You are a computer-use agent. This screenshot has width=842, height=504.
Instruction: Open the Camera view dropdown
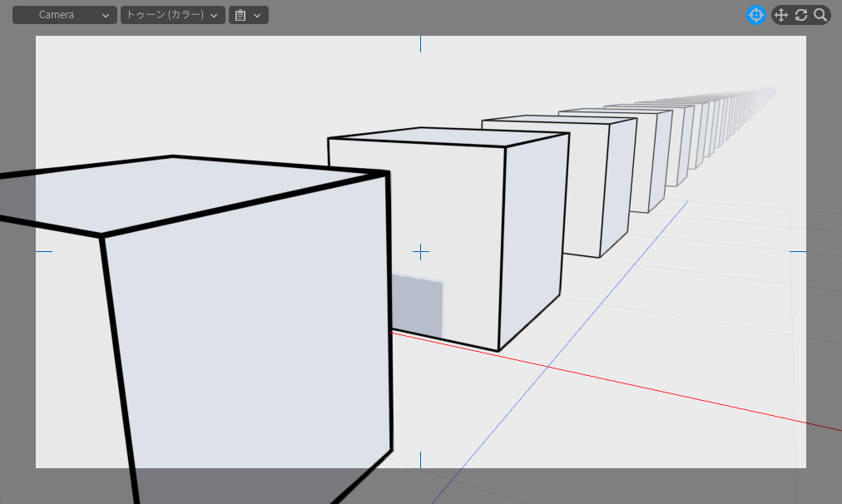click(65, 15)
